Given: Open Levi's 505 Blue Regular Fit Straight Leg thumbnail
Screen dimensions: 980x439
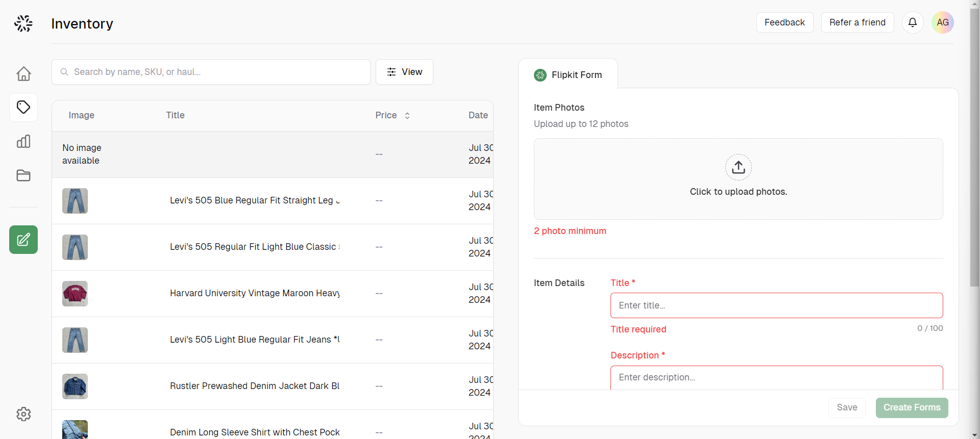Looking at the screenshot, I should coord(75,201).
